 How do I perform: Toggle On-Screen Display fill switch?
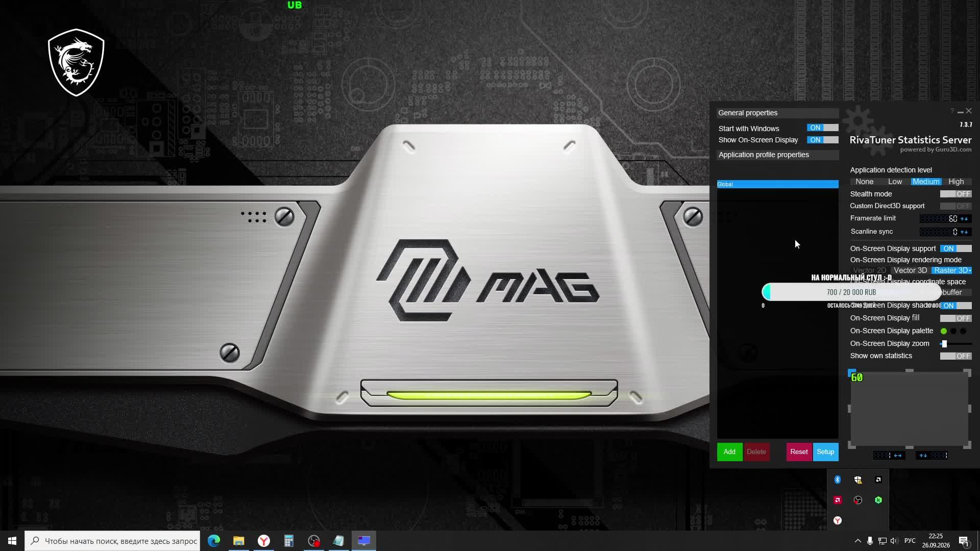(x=955, y=318)
